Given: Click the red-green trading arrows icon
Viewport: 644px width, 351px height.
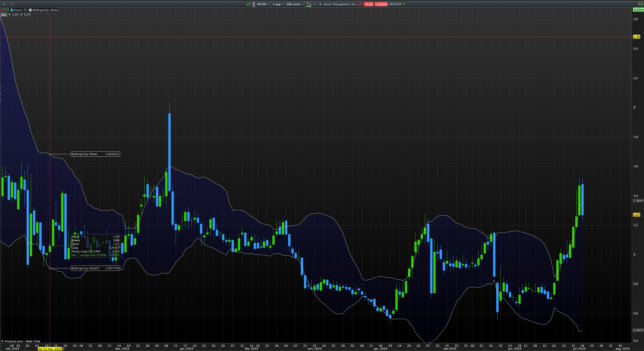Looking at the screenshot, I should click(x=641, y=4).
